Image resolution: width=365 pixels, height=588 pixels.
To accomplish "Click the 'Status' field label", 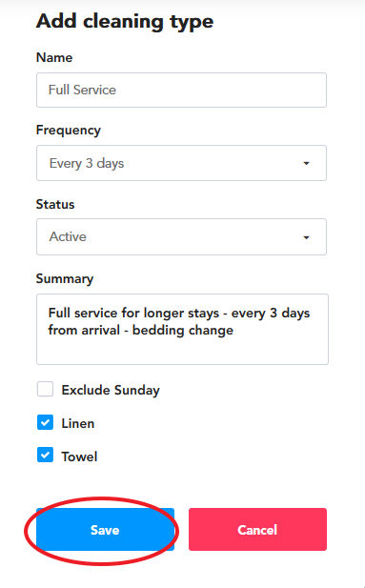I will click(x=55, y=204).
